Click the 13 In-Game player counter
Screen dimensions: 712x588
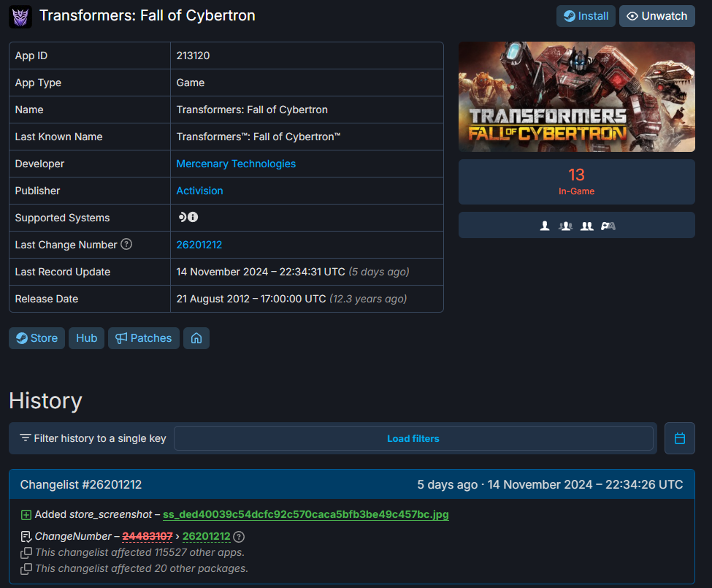point(576,182)
